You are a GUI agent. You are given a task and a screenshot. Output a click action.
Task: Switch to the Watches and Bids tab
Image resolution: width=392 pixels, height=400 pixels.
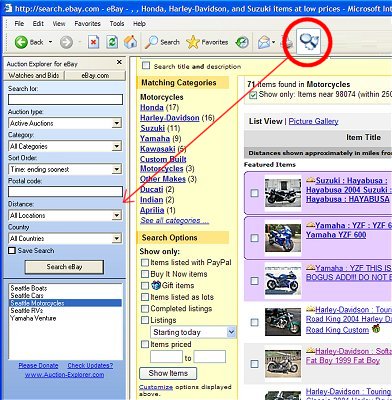pos(34,76)
